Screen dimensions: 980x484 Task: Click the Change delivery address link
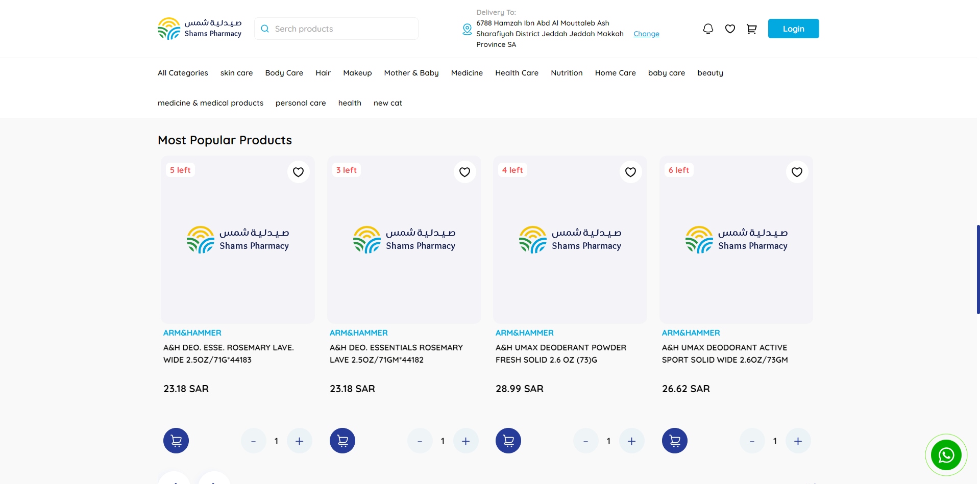(x=646, y=34)
